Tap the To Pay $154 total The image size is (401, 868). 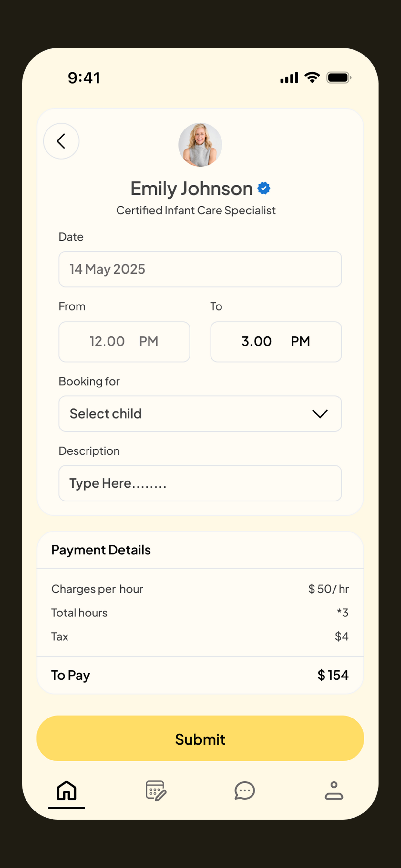click(200, 675)
